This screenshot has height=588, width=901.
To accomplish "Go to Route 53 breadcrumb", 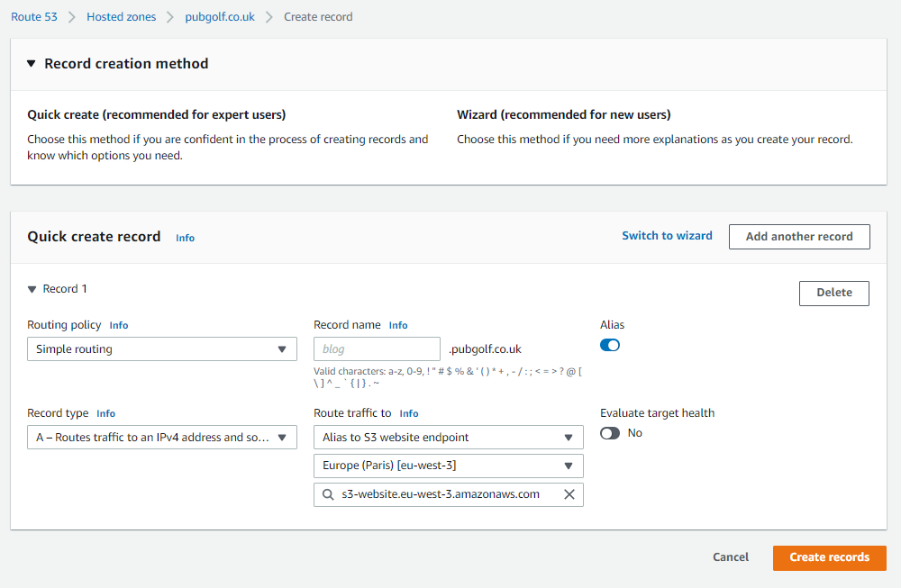I will point(34,16).
